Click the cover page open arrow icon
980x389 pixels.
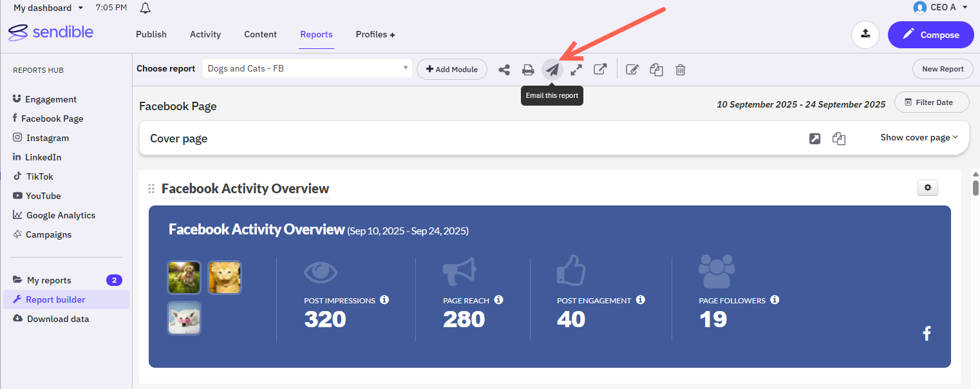click(x=815, y=138)
